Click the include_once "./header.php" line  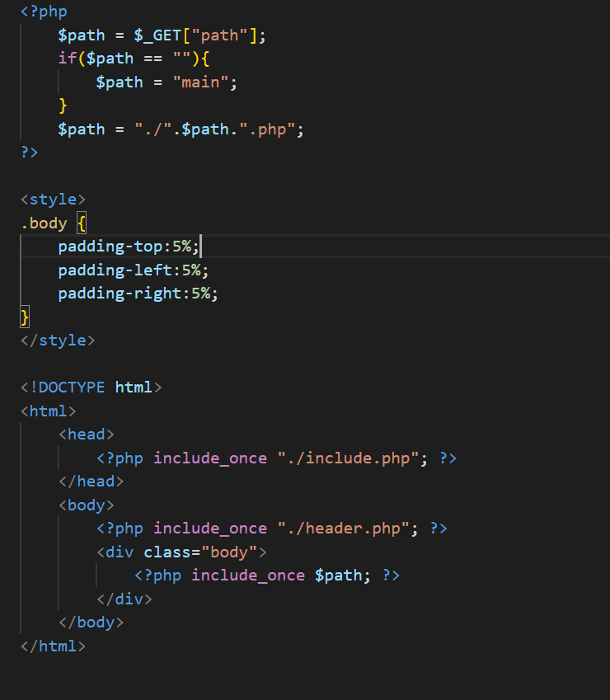(x=272, y=529)
